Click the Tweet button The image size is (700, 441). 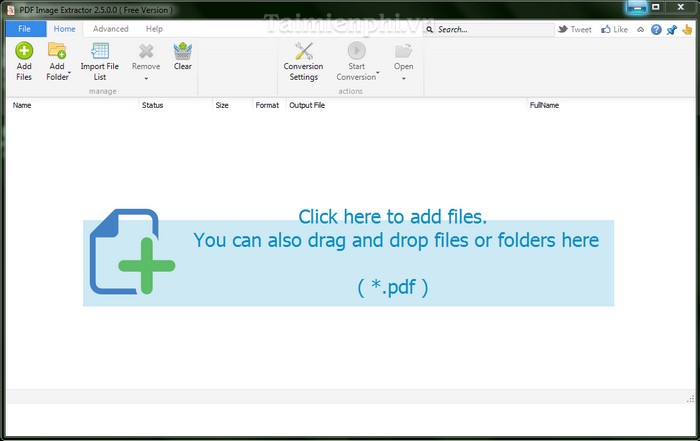click(575, 29)
